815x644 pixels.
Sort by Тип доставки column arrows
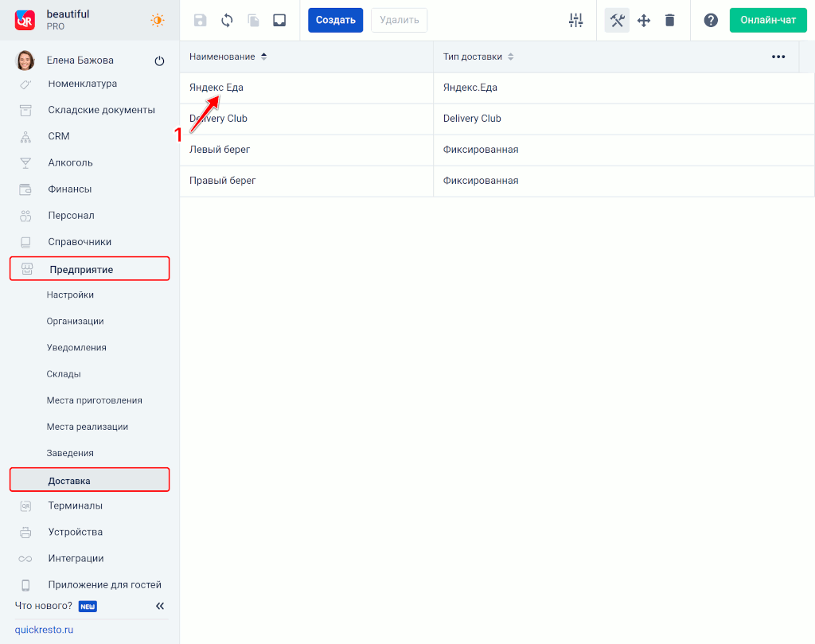coord(511,57)
